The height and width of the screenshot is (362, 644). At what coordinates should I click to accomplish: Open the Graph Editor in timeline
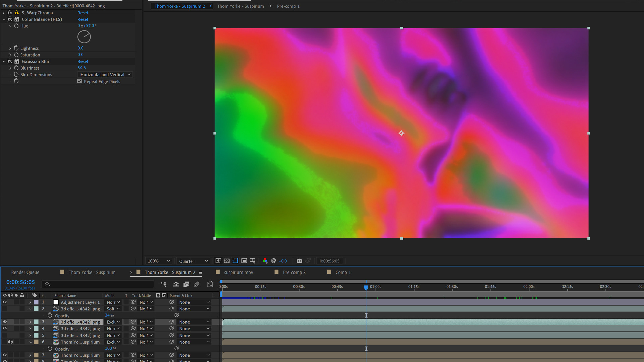pos(210,284)
